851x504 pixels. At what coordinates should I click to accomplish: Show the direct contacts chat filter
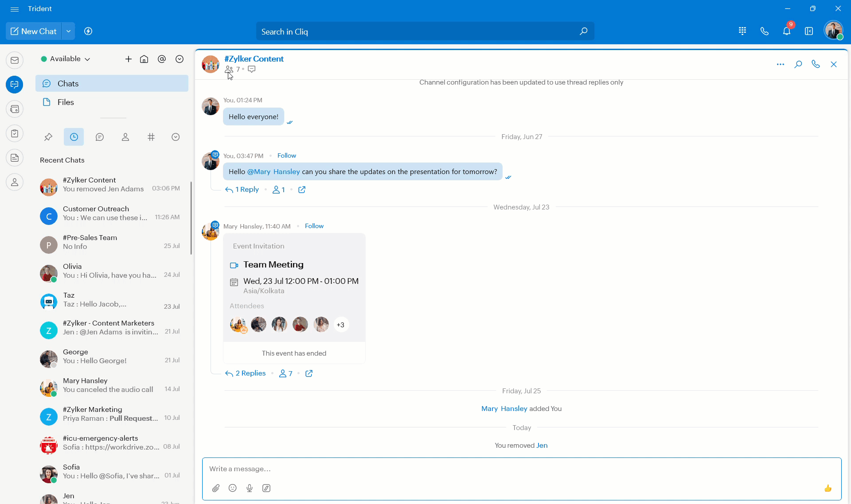125,137
